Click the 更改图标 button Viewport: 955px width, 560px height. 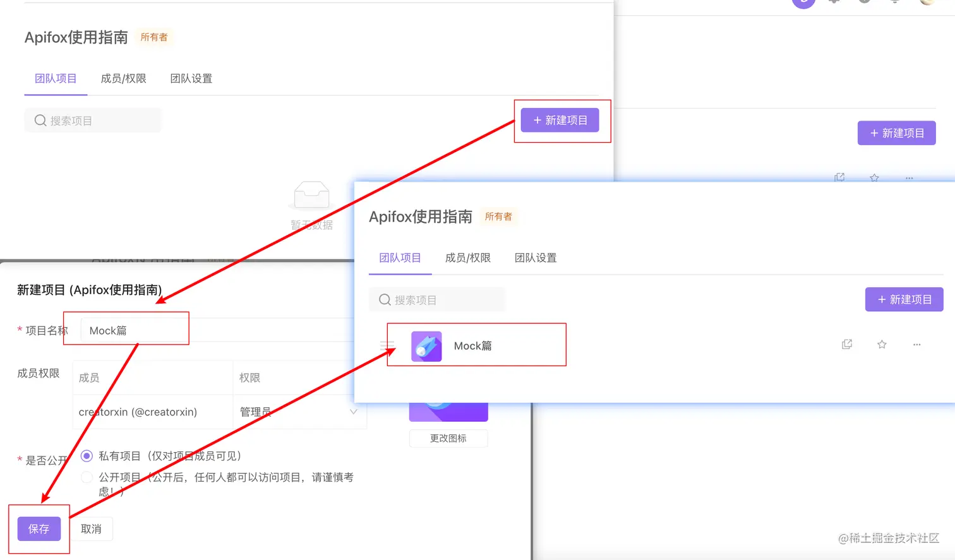pos(448,438)
